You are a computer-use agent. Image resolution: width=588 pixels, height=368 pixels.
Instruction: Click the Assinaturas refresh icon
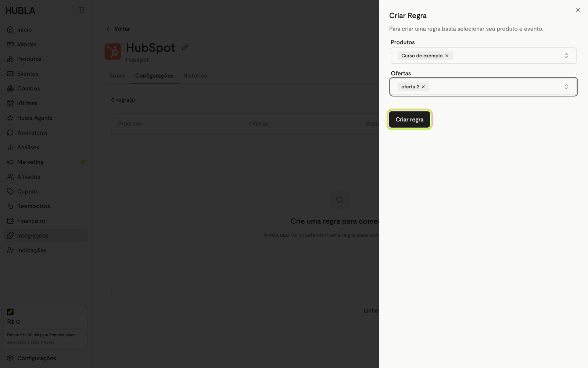point(10,132)
